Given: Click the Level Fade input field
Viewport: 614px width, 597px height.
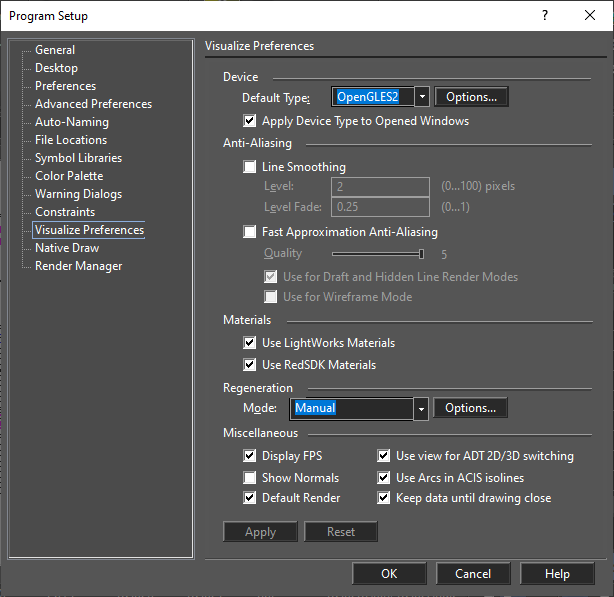Looking at the screenshot, I should tap(380, 207).
